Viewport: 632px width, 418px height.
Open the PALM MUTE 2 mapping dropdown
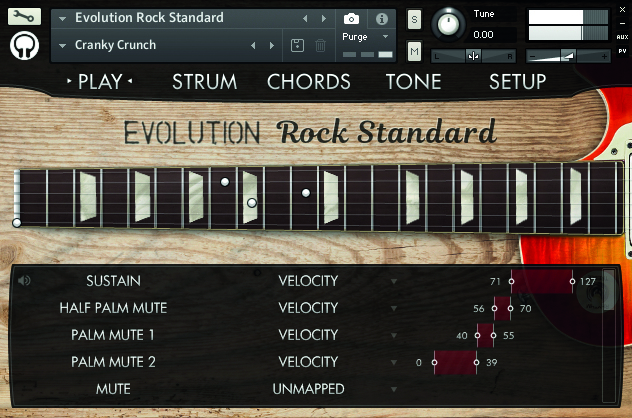click(x=394, y=362)
